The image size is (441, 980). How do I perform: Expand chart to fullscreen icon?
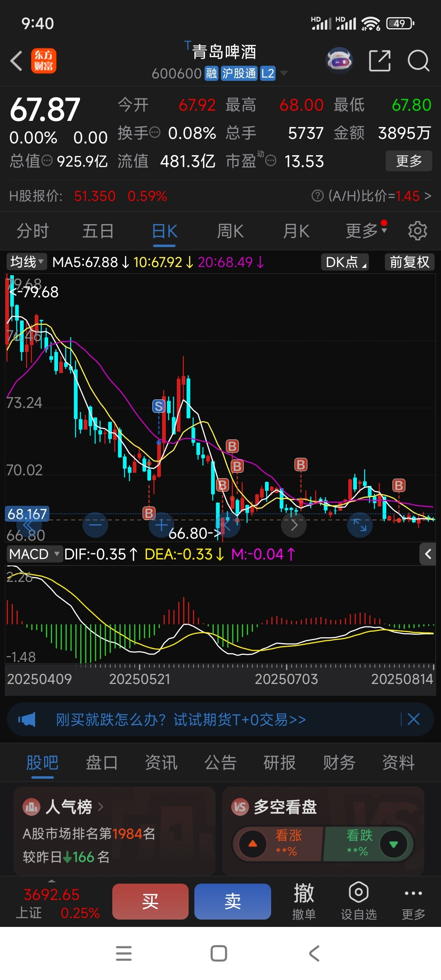[360, 525]
